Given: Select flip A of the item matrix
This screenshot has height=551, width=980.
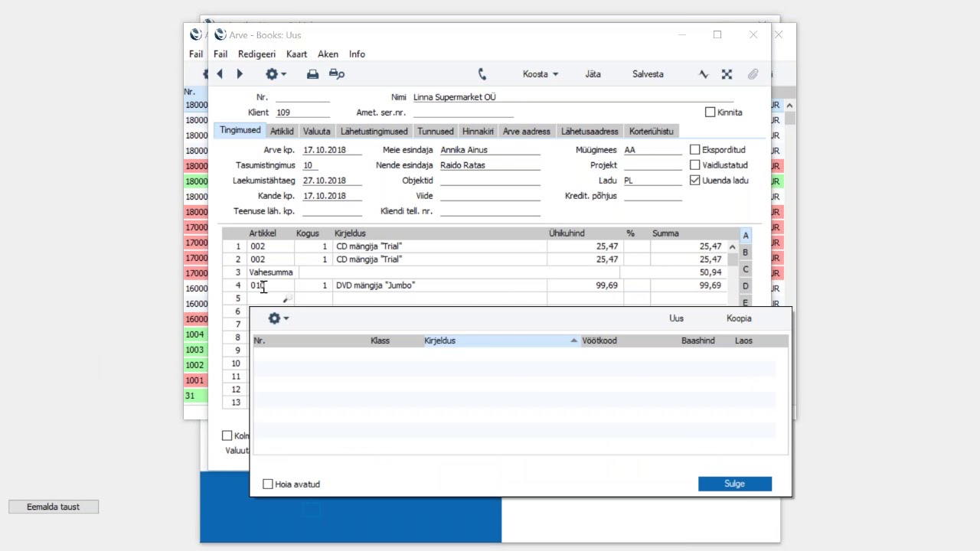Looking at the screenshot, I should pyautogui.click(x=746, y=236).
